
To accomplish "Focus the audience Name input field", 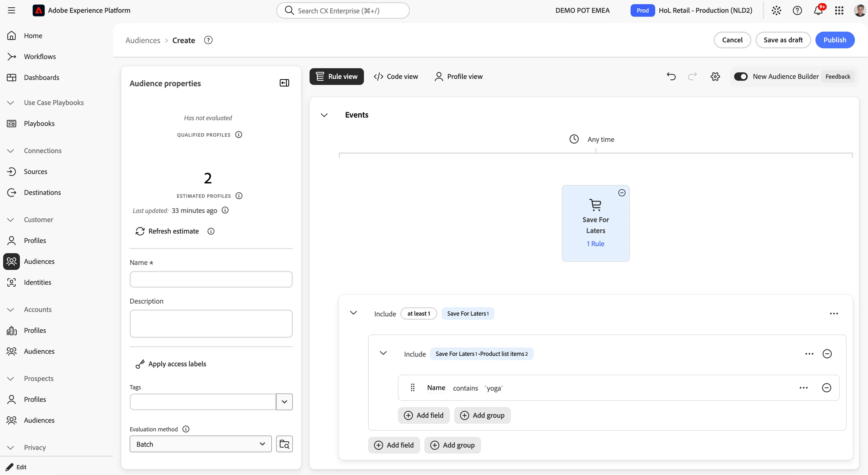I will pos(211,279).
